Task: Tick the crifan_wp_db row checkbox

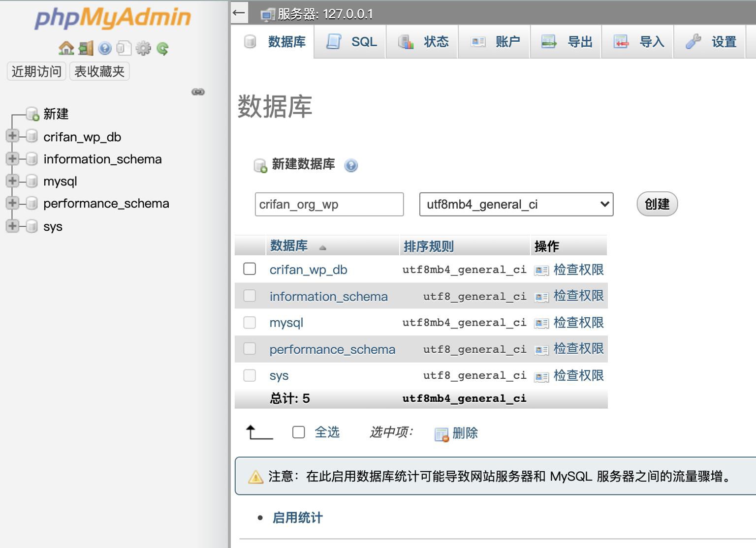Action: click(250, 269)
